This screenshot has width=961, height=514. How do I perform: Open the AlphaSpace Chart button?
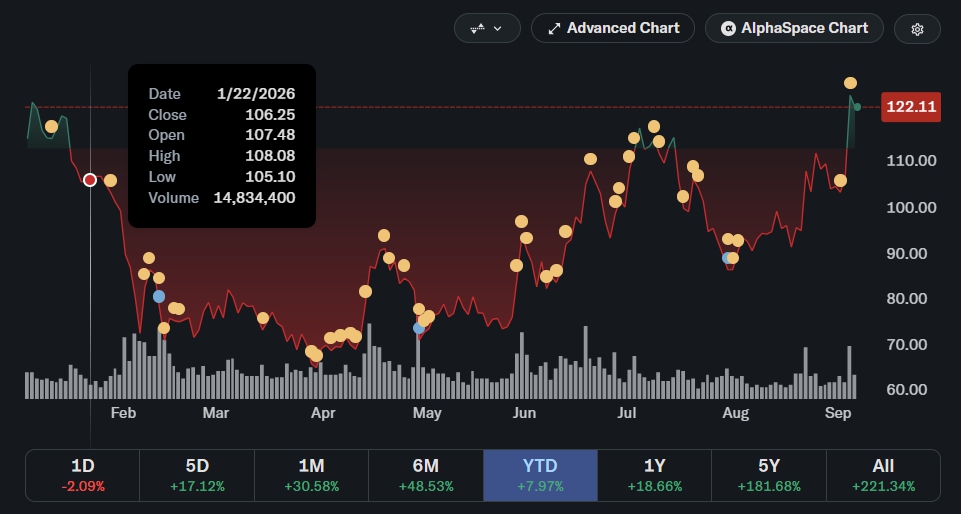click(794, 29)
